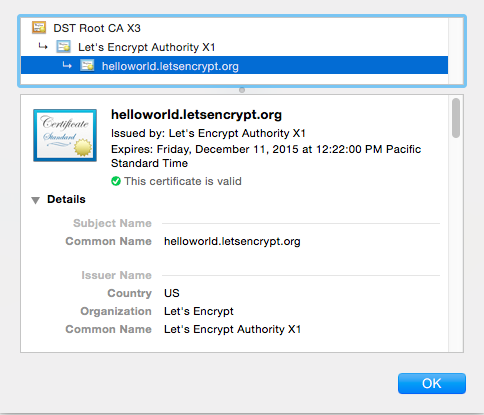Image resolution: width=484 pixels, height=415 pixels.
Task: Collapse the Details disclosure triangle
Action: coord(35,200)
